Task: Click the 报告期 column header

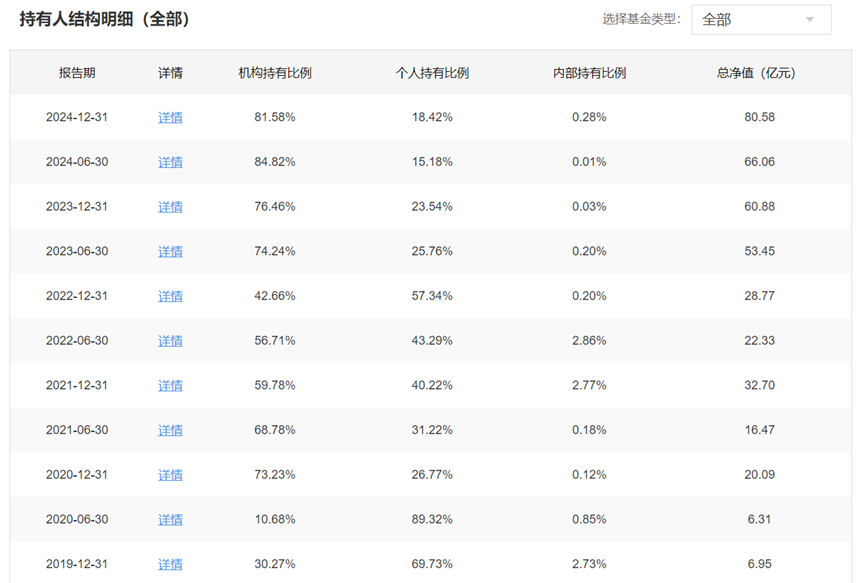Action: [x=77, y=73]
